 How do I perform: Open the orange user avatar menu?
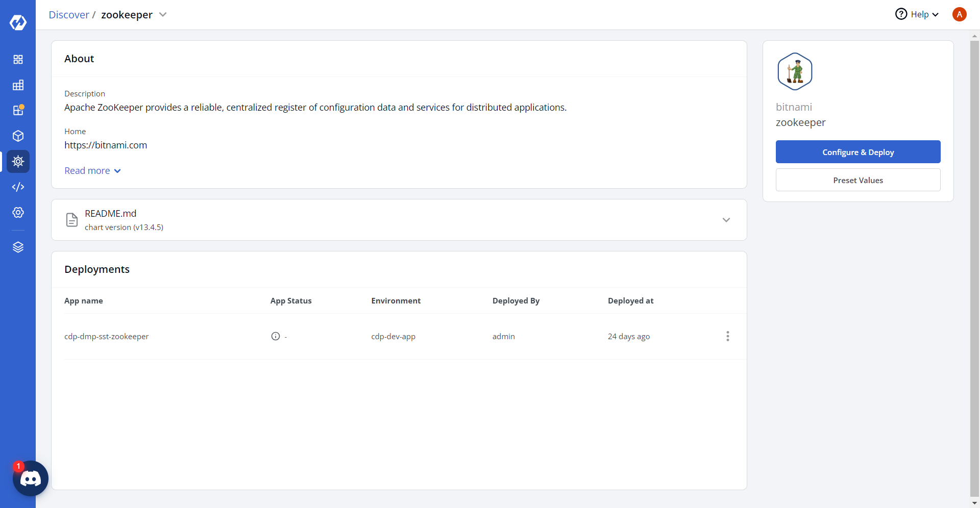[959, 14]
